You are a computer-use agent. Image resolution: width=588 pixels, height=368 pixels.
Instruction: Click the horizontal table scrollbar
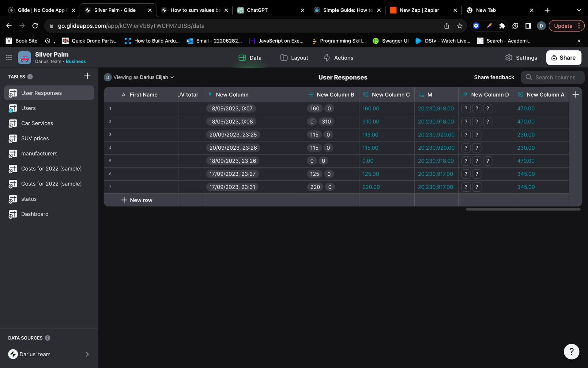pos(523,209)
